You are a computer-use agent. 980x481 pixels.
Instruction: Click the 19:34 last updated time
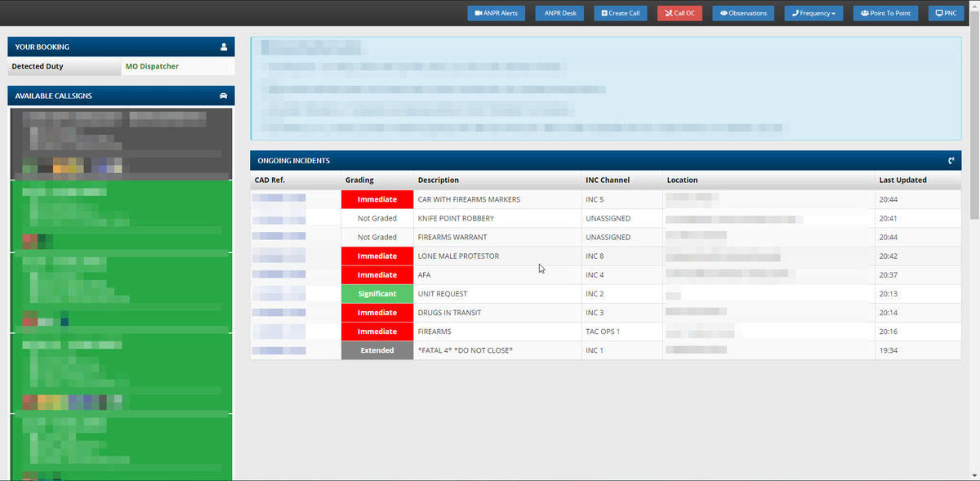[x=888, y=350]
